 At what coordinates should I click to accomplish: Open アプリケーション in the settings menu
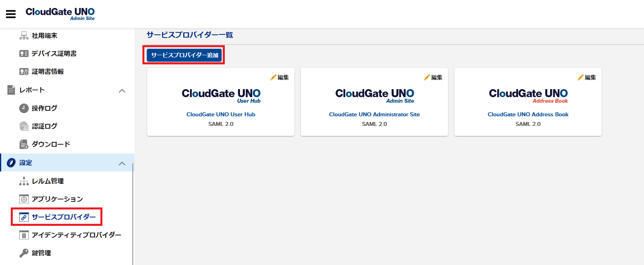point(57,199)
